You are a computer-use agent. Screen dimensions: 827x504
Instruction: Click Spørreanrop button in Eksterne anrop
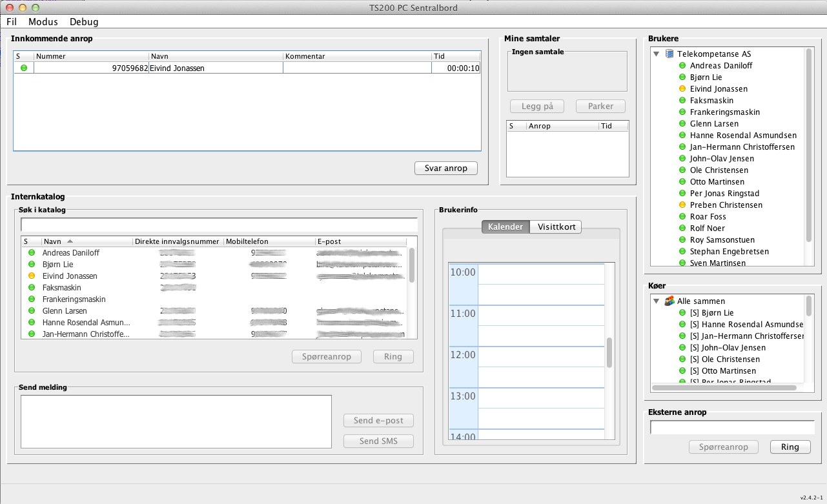point(724,447)
